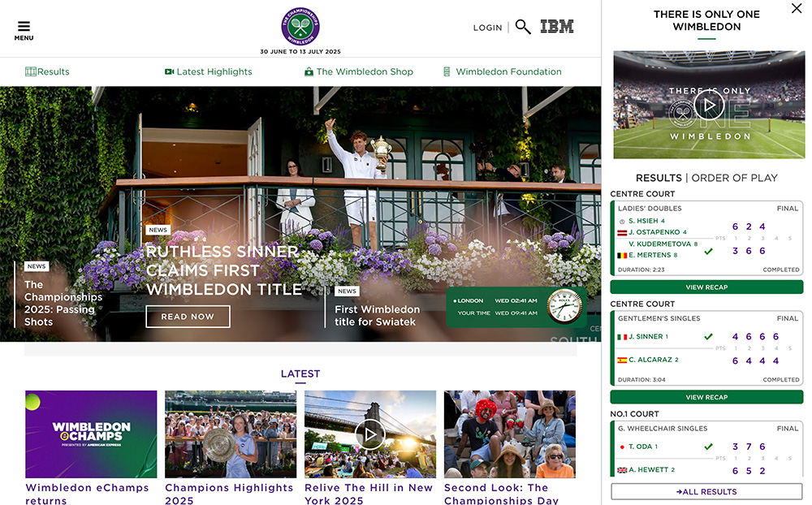Click the Italy flag beside J. Sinner
The image size is (812, 505).
[622, 337]
